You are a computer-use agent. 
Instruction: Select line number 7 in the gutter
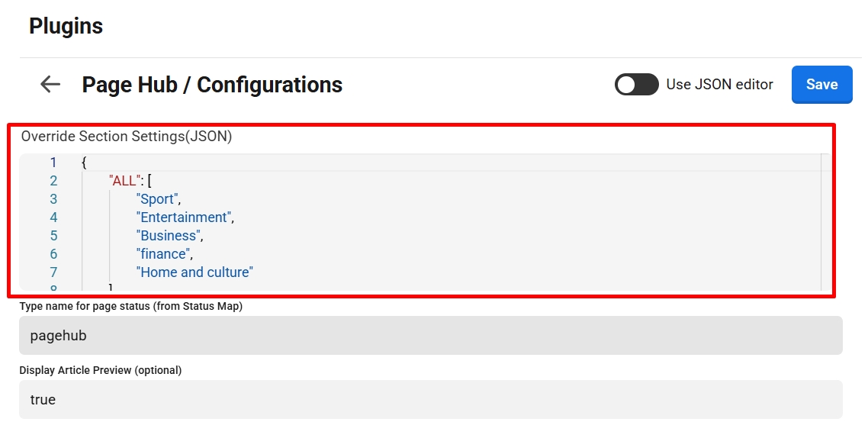(x=53, y=272)
